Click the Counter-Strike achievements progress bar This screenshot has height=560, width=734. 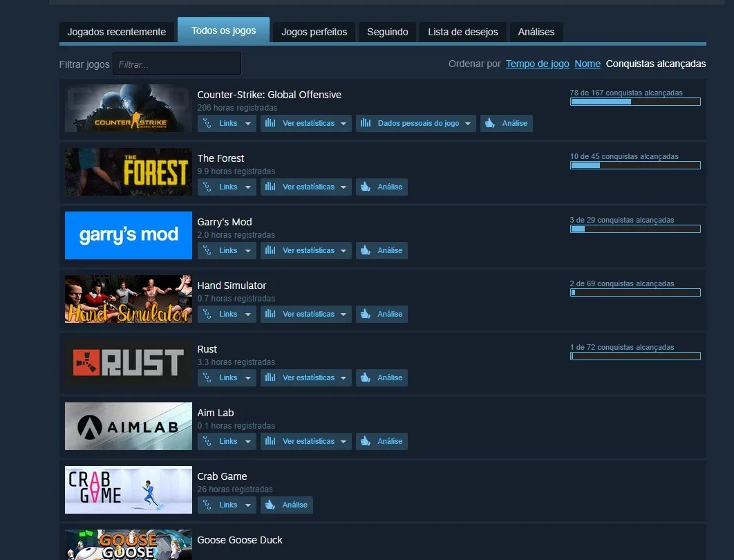coord(635,102)
